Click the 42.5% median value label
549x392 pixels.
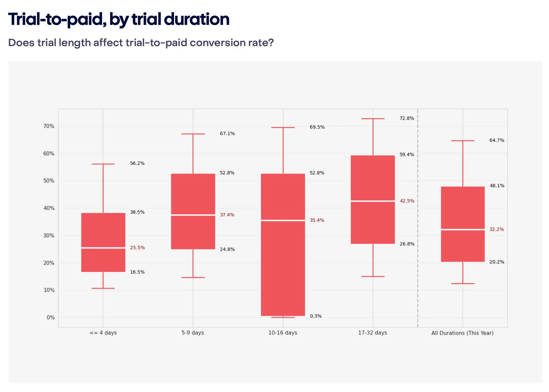tap(407, 201)
